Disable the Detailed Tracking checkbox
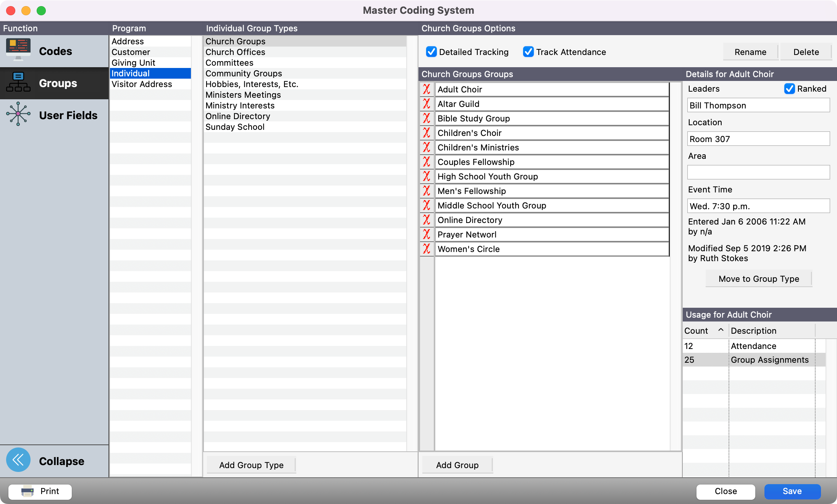The image size is (837, 504). [x=431, y=52]
